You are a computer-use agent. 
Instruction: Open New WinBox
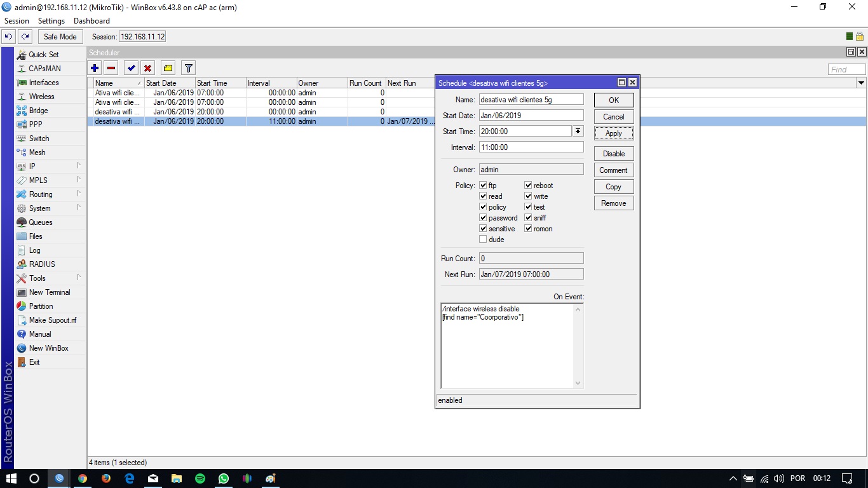[50, 348]
